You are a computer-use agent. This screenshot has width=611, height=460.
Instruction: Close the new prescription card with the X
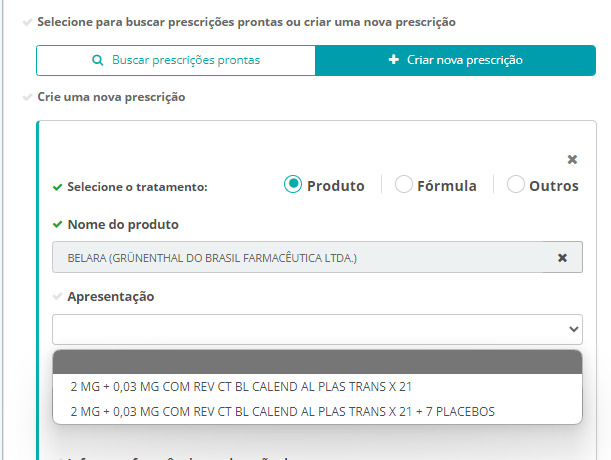tap(572, 159)
